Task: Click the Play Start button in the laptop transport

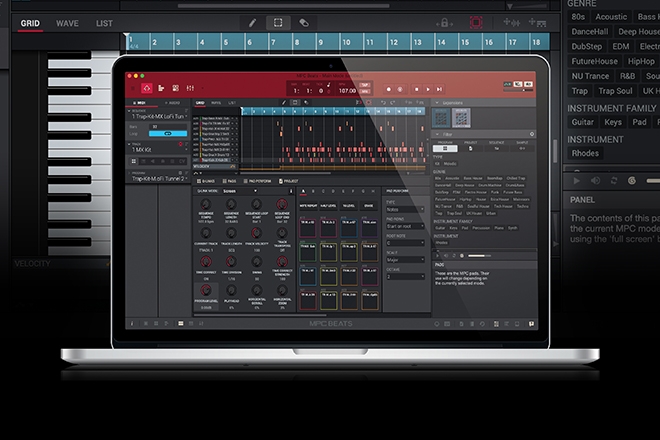Action: click(439, 89)
